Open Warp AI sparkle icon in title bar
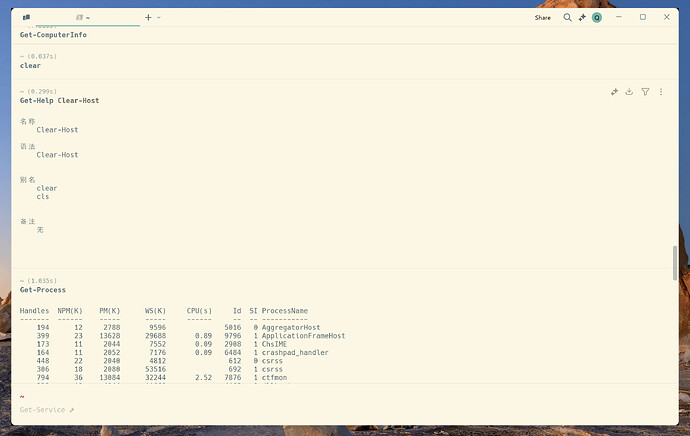Screen dimensions: 690x436 [582, 18]
